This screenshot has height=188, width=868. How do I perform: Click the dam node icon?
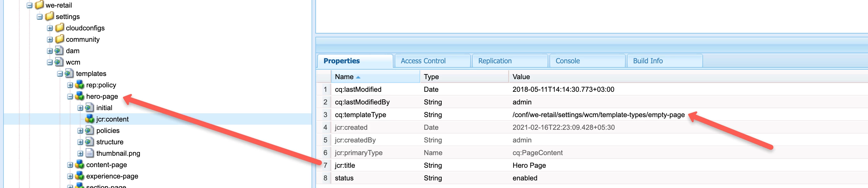click(x=59, y=50)
